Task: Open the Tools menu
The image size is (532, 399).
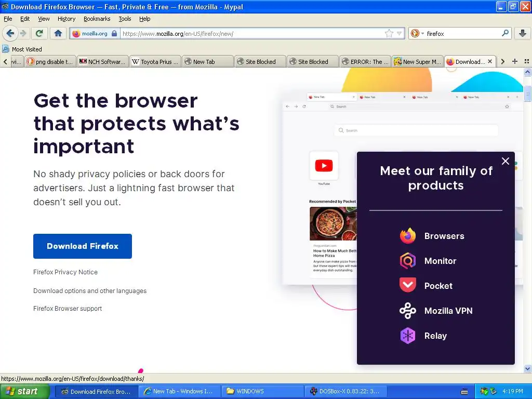Action: point(125,19)
